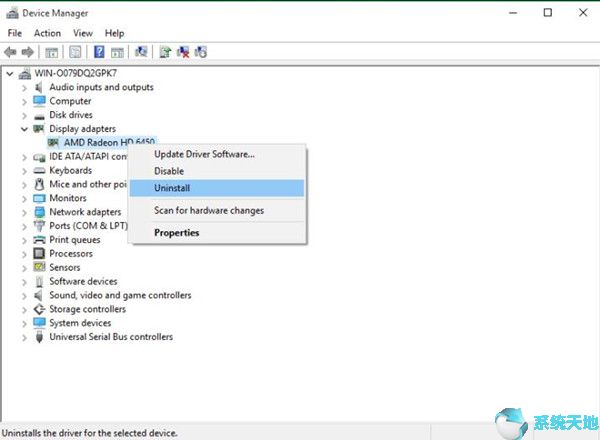Image resolution: width=600 pixels, height=440 pixels.
Task: Click the Uninstall device red X toolbar icon
Action: pos(183,52)
